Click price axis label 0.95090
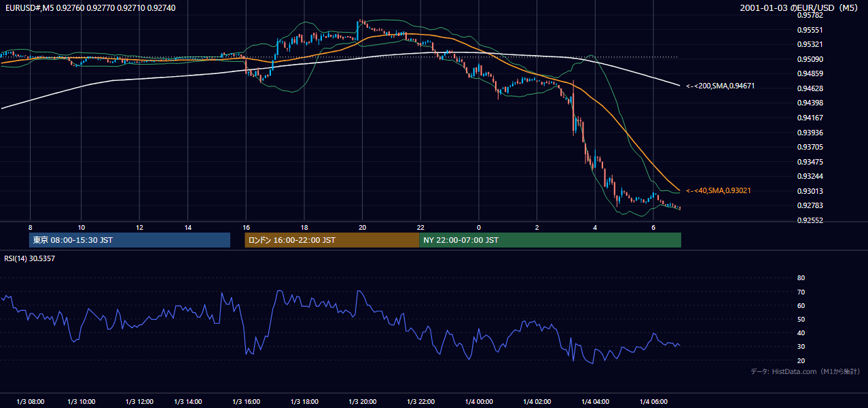The height and width of the screenshot is (408, 868). pos(810,59)
